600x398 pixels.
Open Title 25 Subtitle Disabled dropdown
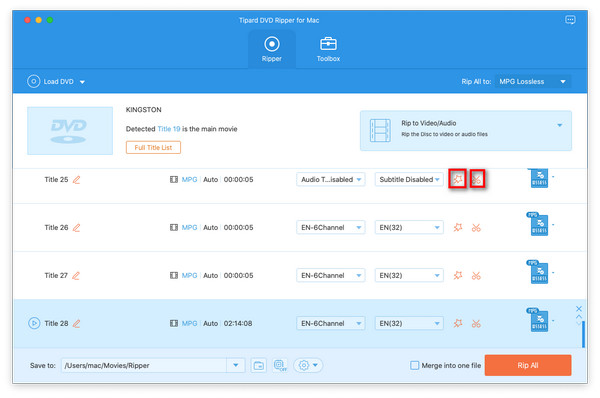409,179
